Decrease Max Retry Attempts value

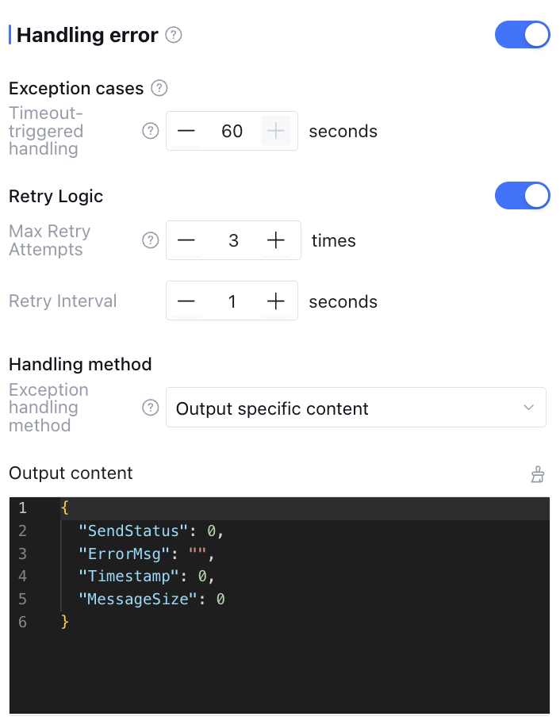click(186, 240)
